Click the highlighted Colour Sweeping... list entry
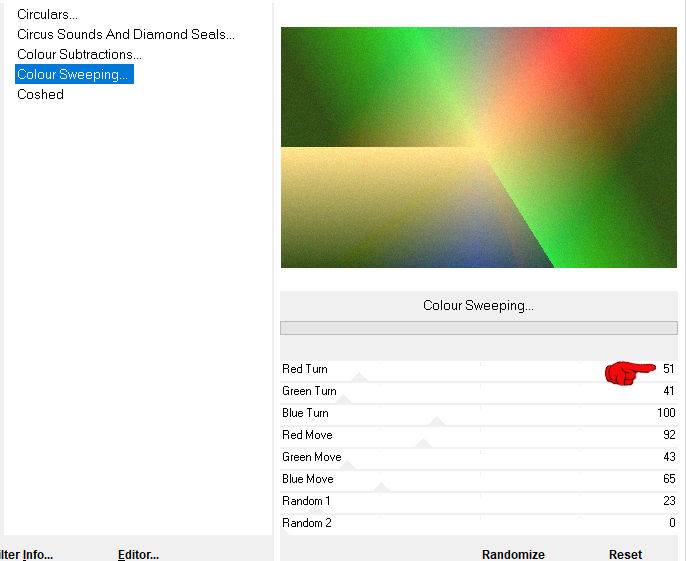Screen dimensions: 686x561 click(x=73, y=75)
